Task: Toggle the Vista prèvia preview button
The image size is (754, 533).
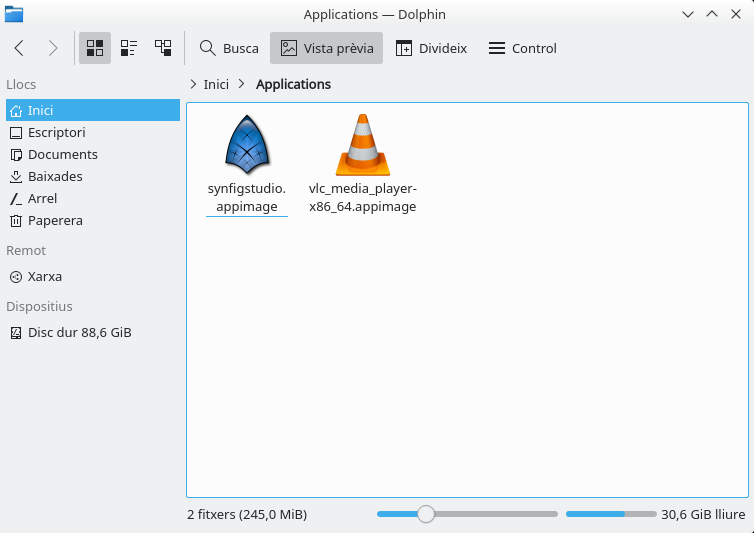Action: (327, 48)
